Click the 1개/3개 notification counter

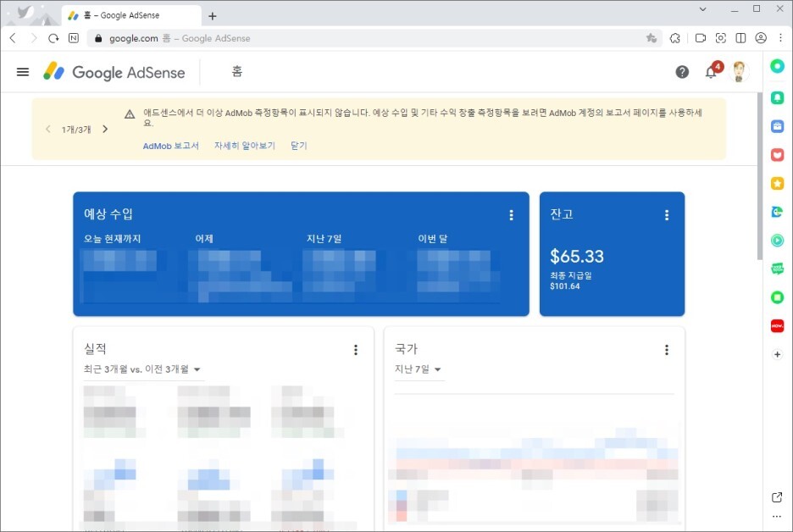click(x=76, y=130)
